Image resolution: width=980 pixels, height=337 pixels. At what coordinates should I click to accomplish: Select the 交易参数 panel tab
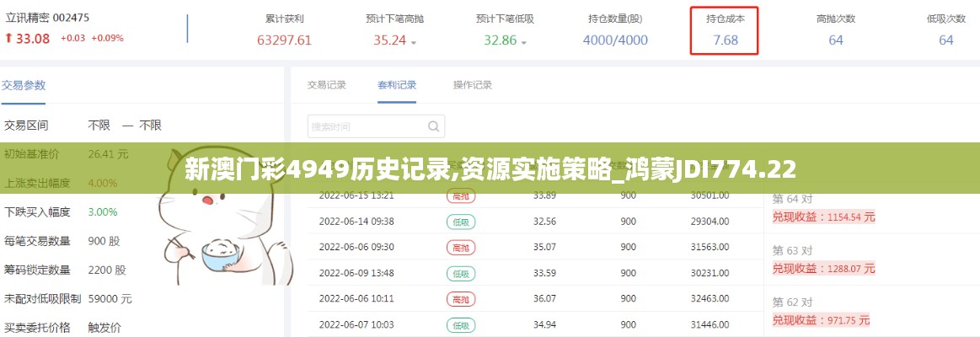24,85
